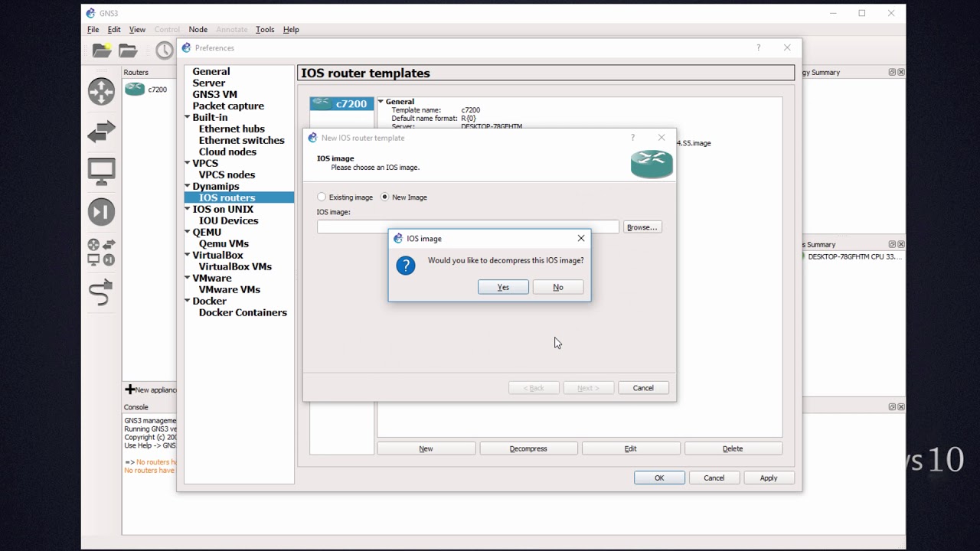Viewport: 980px width, 551px height.
Task: Click the New project folder toolbar icon
Action: click(102, 51)
